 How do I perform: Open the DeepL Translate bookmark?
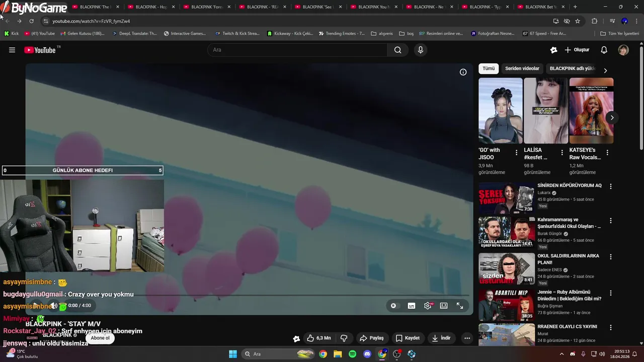tap(134, 34)
